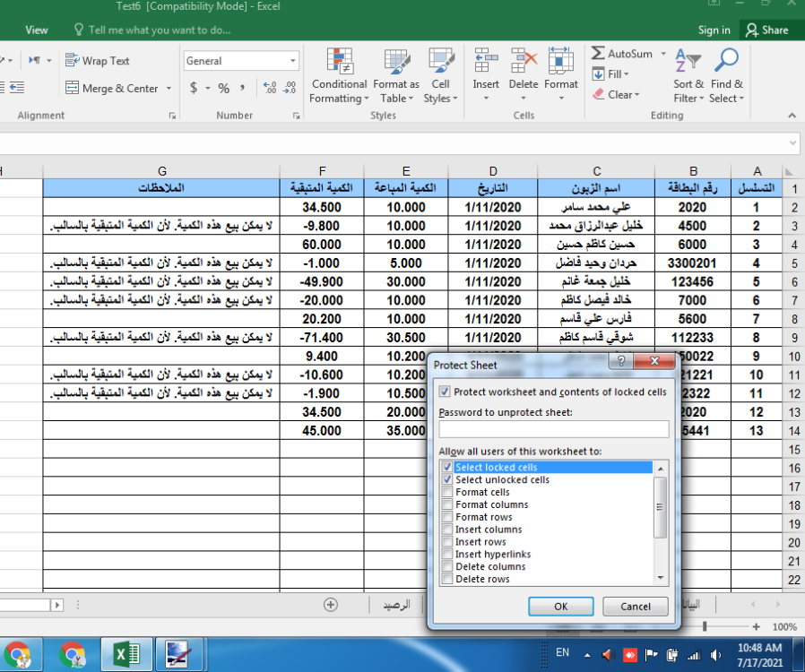The height and width of the screenshot is (672, 805).
Task: Apply Comma Style number formatting
Action: (242, 88)
